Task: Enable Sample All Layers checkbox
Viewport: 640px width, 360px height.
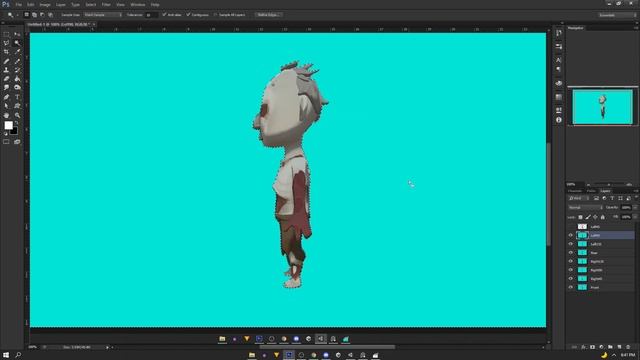Action: (x=216, y=15)
